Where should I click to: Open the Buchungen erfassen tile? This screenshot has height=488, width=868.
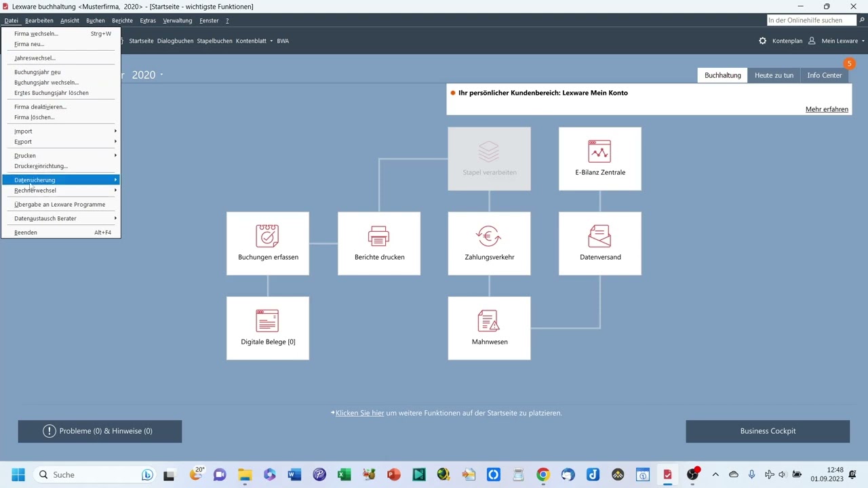click(x=268, y=243)
